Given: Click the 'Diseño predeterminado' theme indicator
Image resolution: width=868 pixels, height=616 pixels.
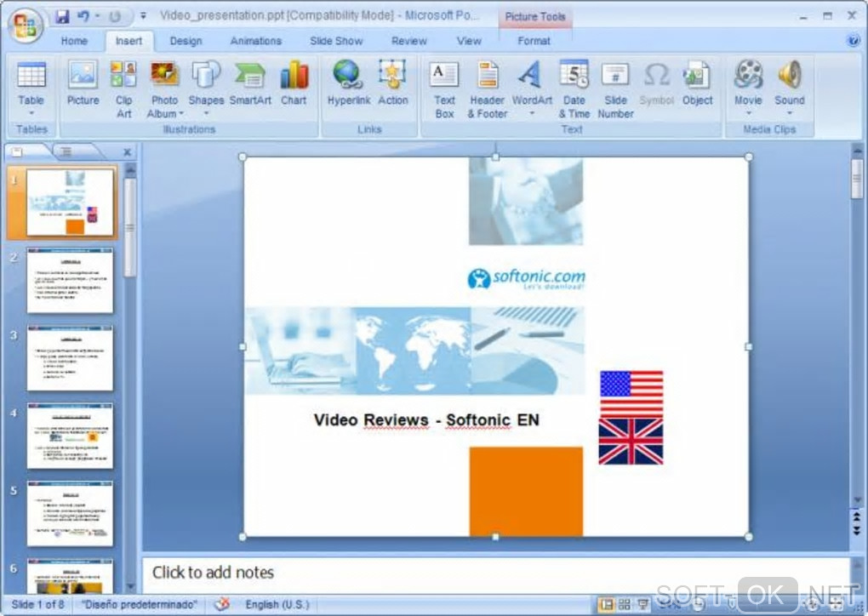Looking at the screenshot, I should point(139,604).
